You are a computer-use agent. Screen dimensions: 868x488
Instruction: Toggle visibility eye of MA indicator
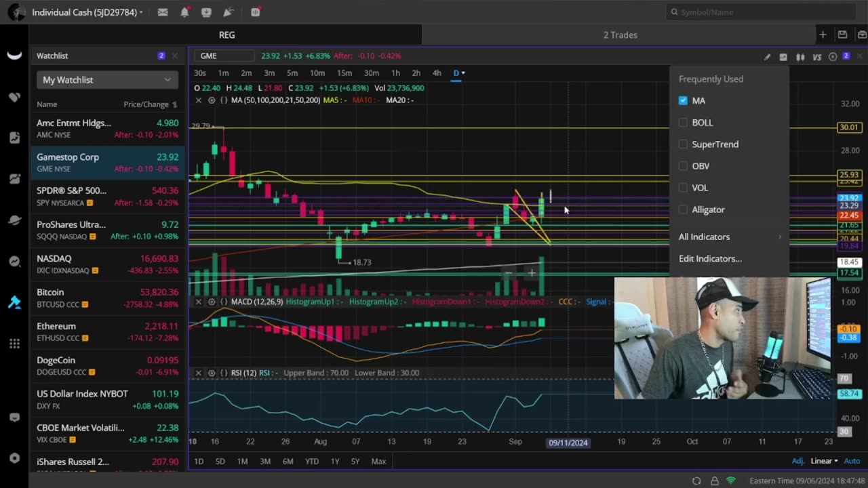[x=212, y=100]
